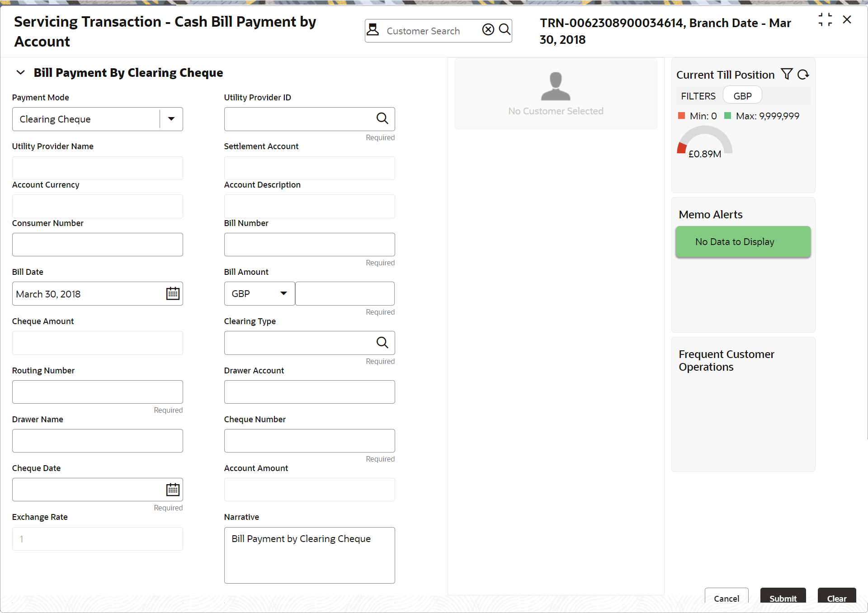Open the Bill Date calendar picker
This screenshot has width=868, height=613.
tap(173, 294)
